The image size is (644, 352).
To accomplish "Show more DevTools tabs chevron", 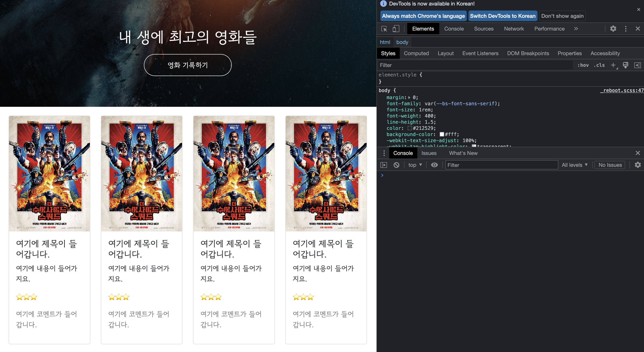I will point(576,29).
